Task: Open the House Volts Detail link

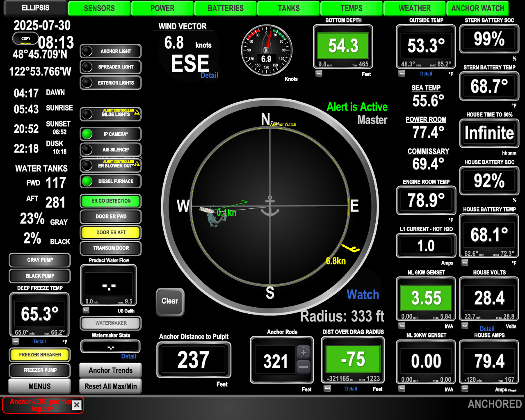Action: click(487, 329)
